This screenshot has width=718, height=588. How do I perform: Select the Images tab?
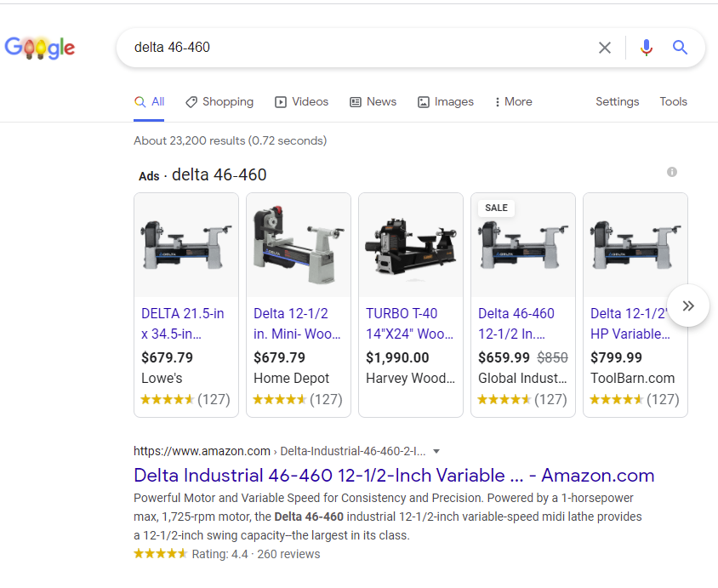coord(445,101)
